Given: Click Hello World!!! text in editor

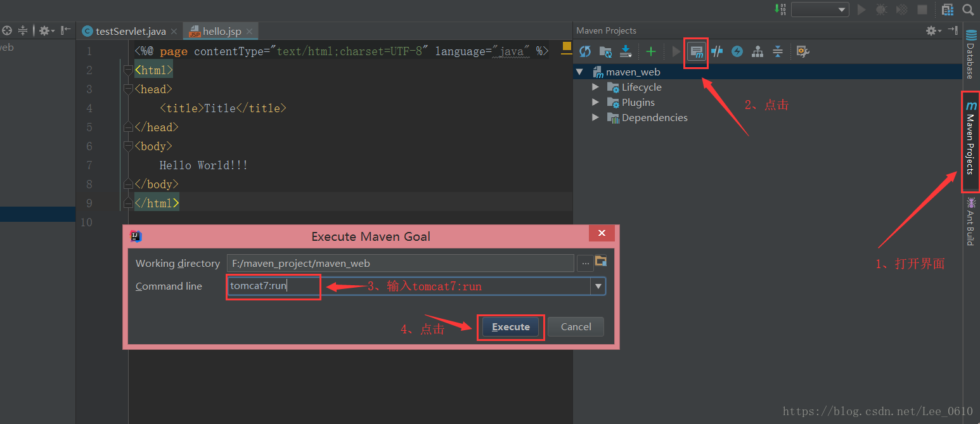Looking at the screenshot, I should (203, 165).
